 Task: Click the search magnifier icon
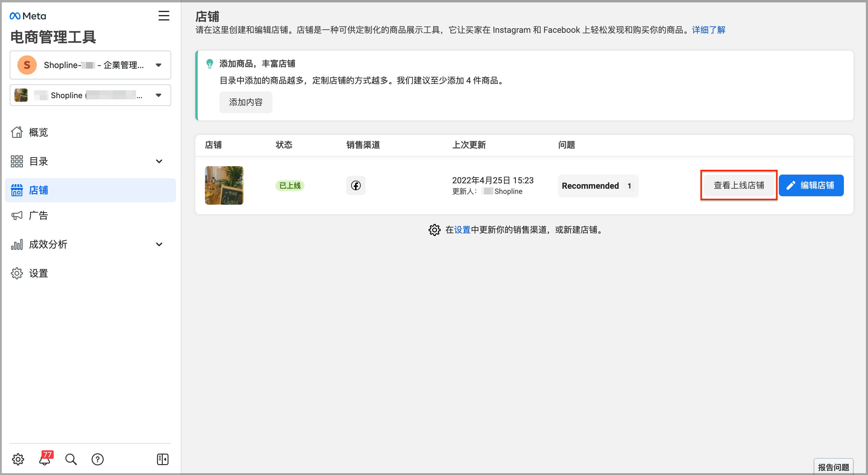click(x=71, y=459)
